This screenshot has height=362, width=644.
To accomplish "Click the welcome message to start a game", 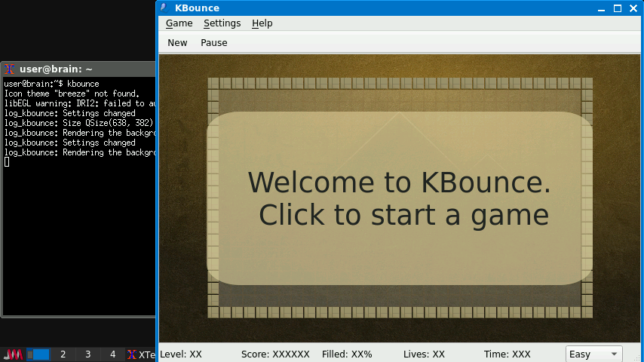I will [399, 198].
